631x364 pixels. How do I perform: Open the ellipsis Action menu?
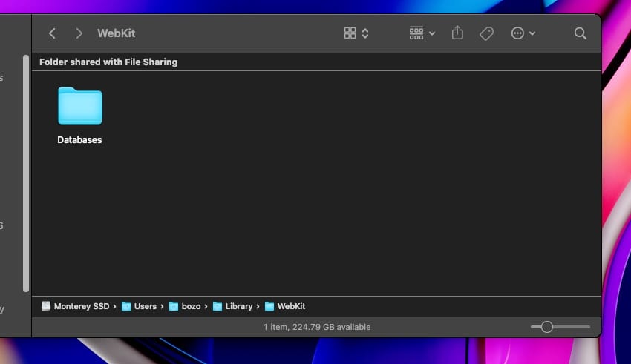click(523, 33)
